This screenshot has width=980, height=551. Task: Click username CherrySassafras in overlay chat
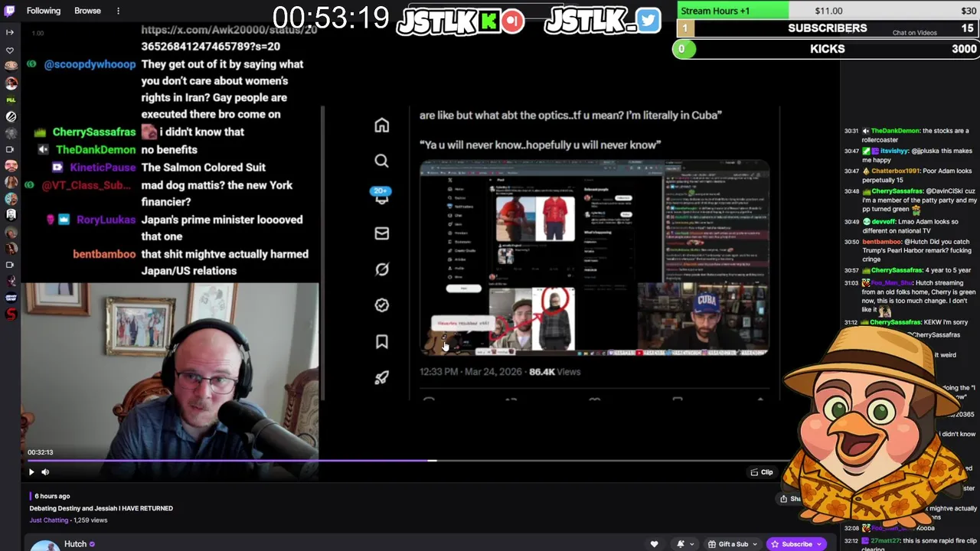(x=94, y=132)
